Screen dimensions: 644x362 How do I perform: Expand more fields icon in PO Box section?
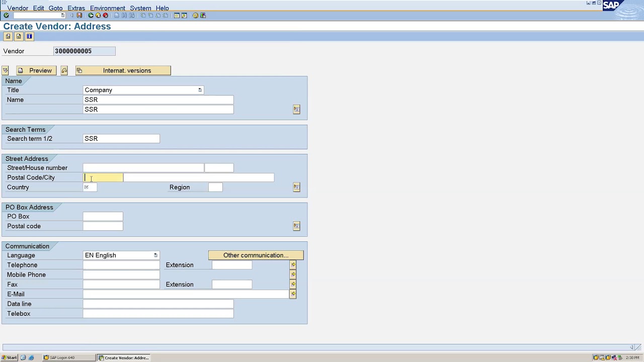[x=297, y=226]
